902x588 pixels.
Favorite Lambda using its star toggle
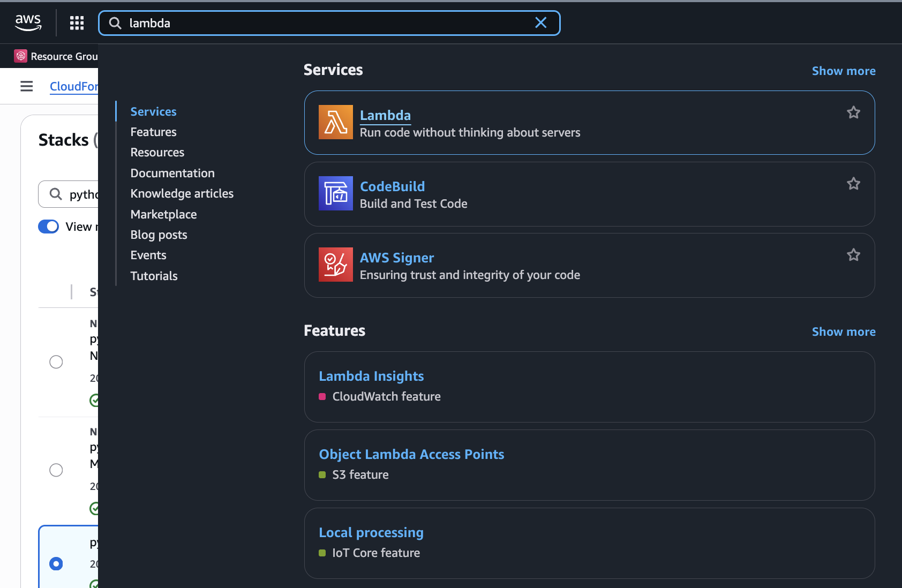[853, 112]
